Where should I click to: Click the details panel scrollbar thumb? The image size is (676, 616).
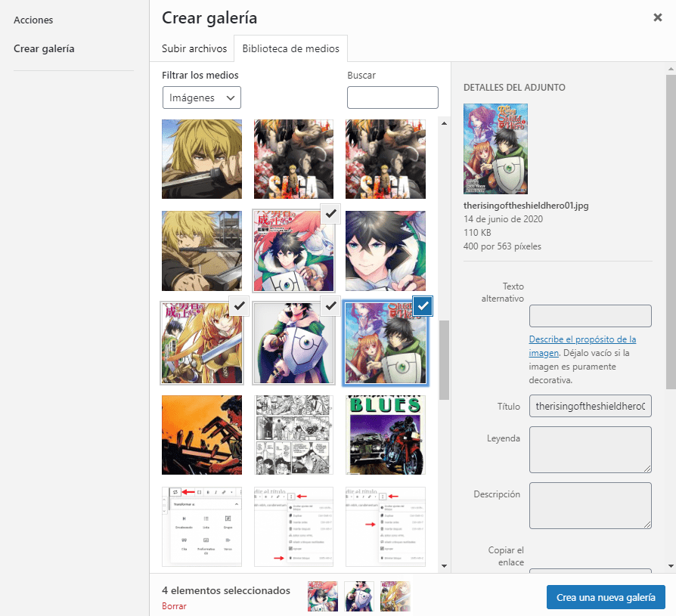coord(671,232)
